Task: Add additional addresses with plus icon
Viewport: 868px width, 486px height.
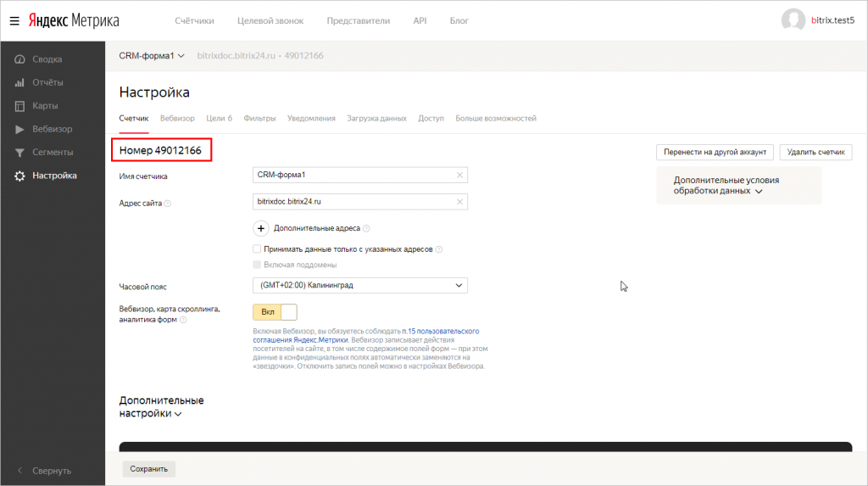Action: (x=261, y=228)
